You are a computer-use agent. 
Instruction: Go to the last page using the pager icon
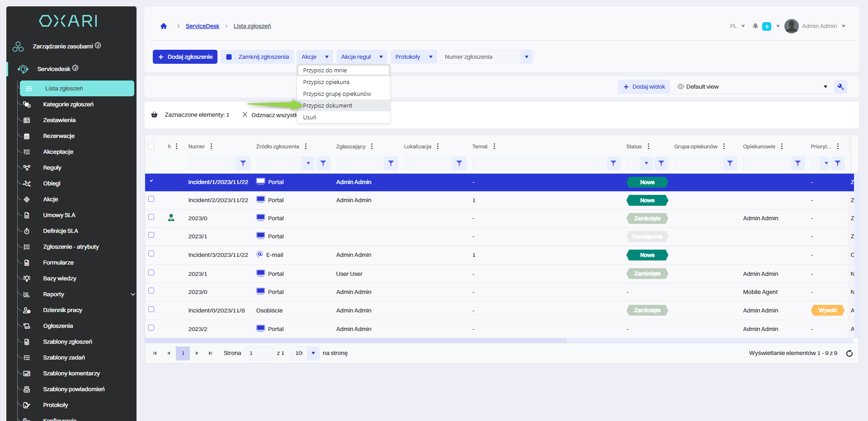click(x=210, y=353)
